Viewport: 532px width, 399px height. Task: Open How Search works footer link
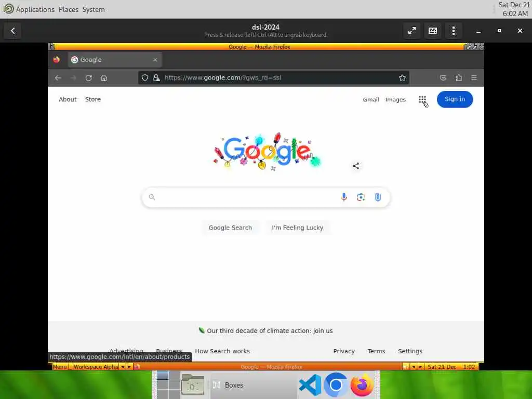click(222, 351)
